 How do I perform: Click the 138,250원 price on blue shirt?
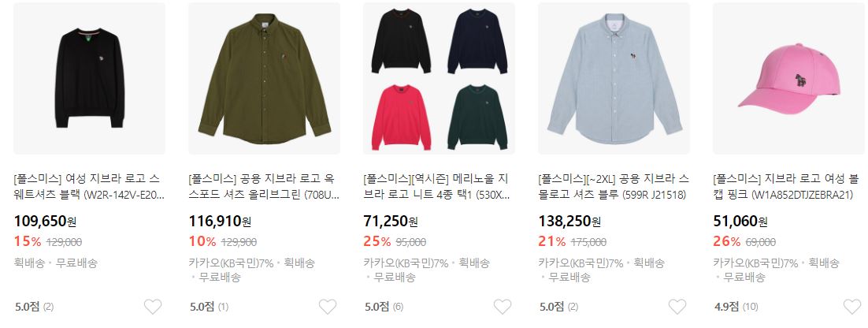(569, 222)
